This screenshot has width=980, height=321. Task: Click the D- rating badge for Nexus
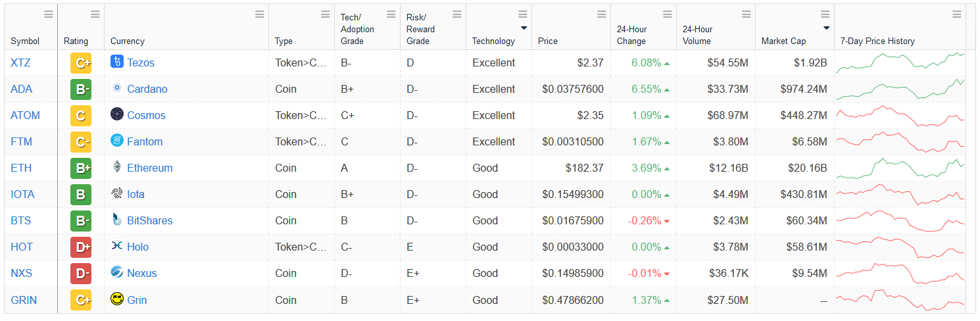(81, 274)
